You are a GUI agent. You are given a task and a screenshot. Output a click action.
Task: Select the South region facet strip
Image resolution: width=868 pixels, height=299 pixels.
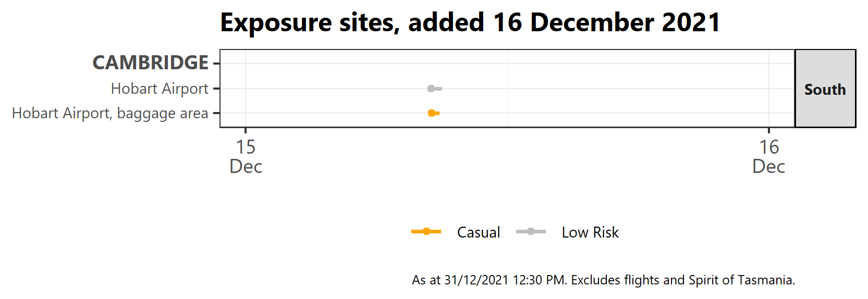825,89
